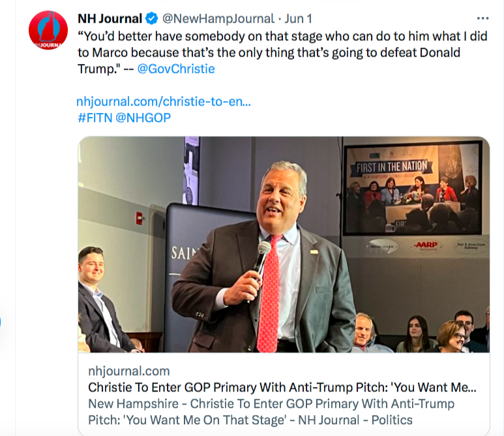Click the quoted tweet text body

[282, 52]
